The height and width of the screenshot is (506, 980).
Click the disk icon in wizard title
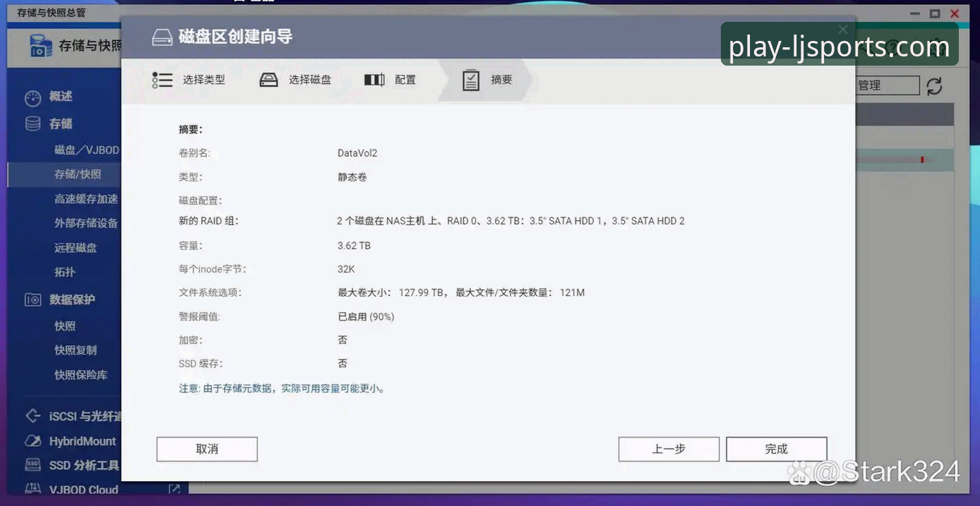162,37
